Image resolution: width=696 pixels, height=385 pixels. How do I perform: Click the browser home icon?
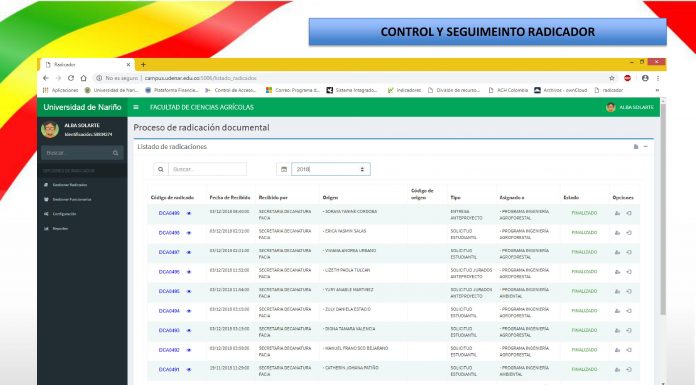83,78
